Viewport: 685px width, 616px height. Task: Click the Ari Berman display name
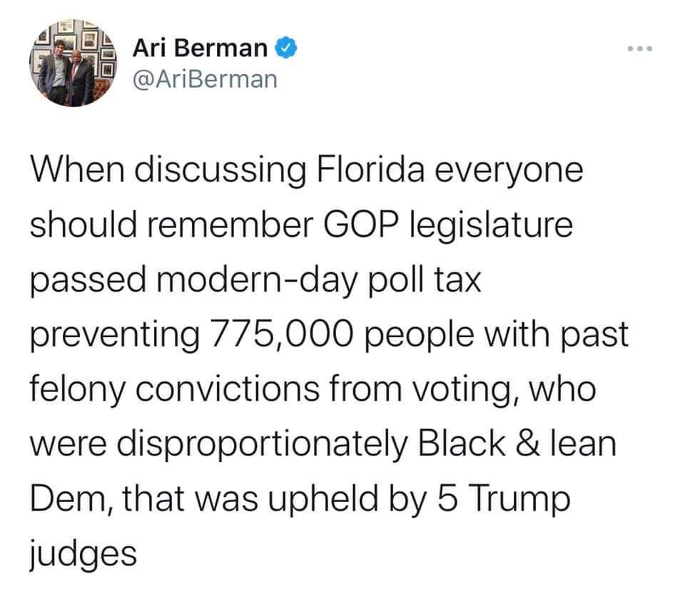click(201, 48)
